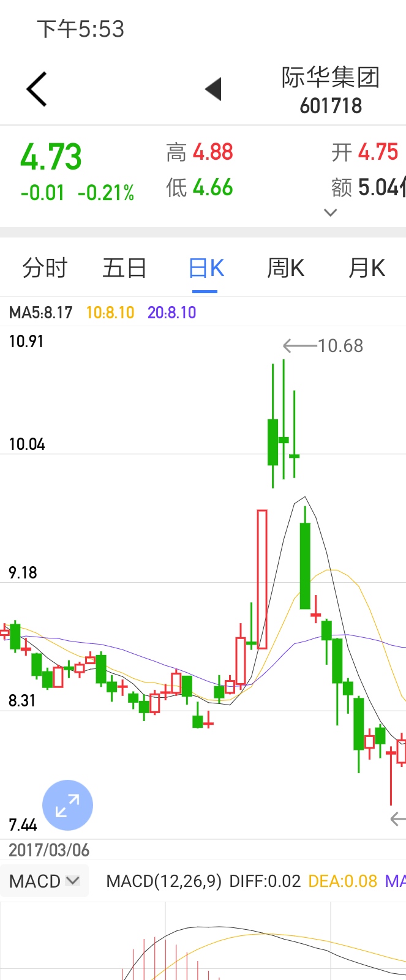Tap the current price 4.73
The width and height of the screenshot is (406, 980).
coord(51,157)
